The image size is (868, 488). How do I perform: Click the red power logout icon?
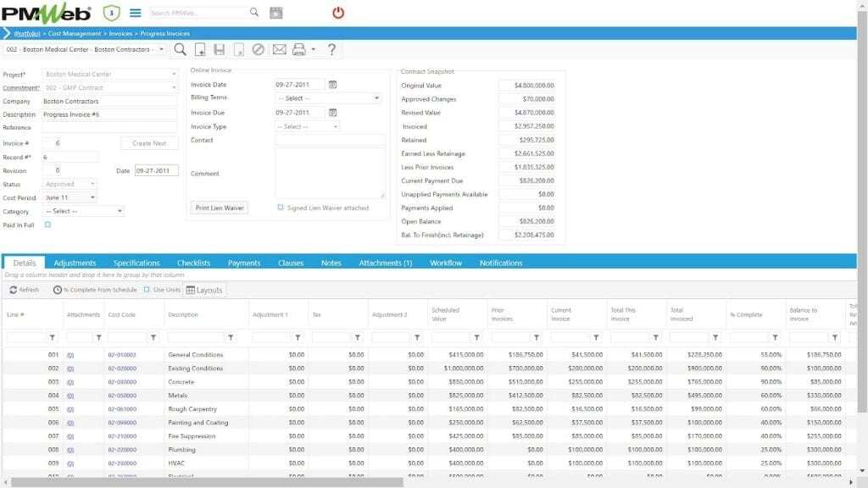[338, 13]
